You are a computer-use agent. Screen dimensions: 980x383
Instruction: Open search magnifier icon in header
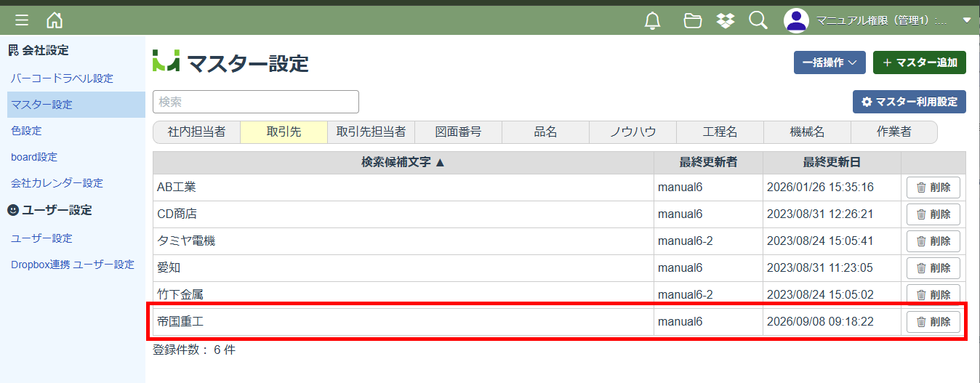(x=758, y=20)
